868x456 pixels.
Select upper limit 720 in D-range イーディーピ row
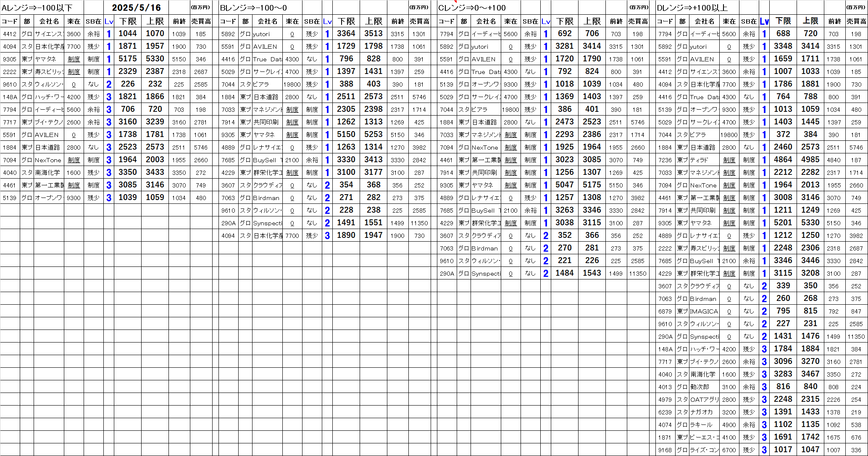tap(810, 34)
